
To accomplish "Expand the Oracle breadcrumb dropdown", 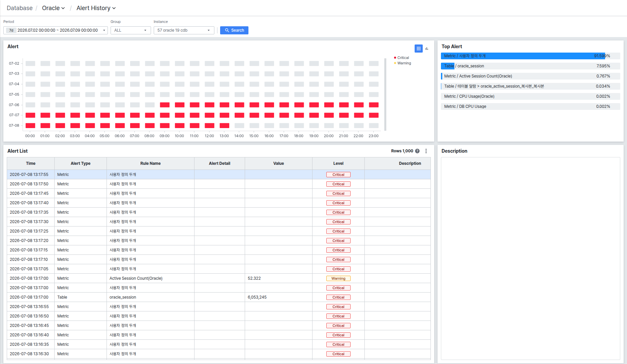I will pos(53,8).
